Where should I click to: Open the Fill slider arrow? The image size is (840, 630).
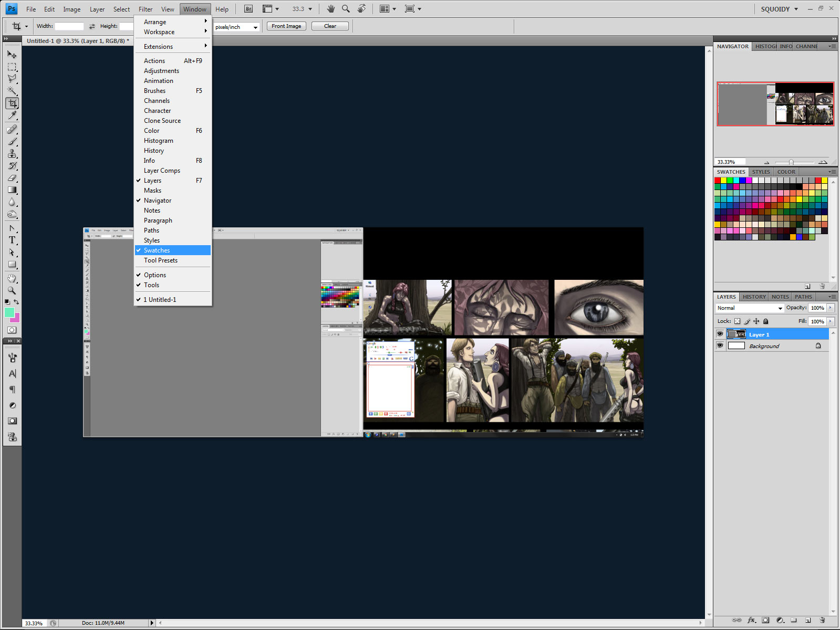pos(831,321)
